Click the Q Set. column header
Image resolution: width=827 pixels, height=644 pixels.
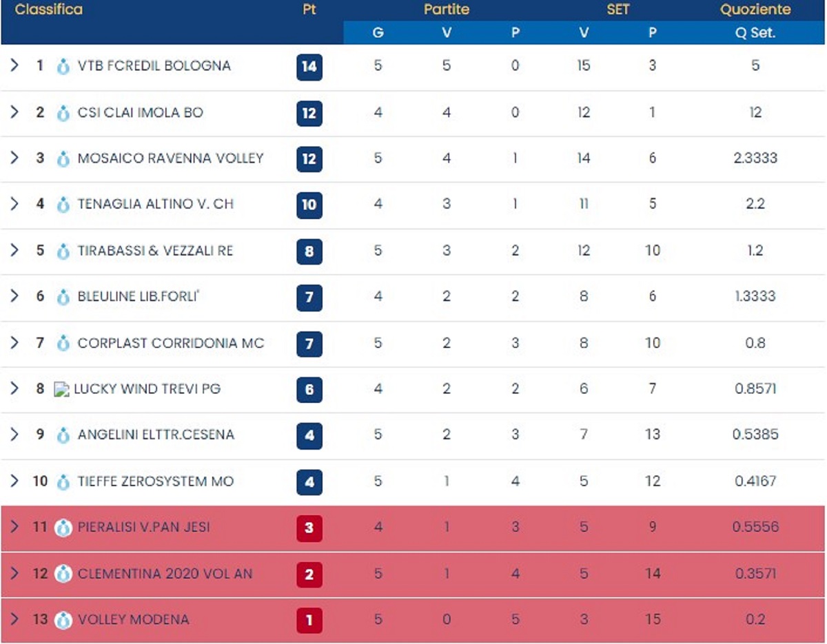(755, 32)
